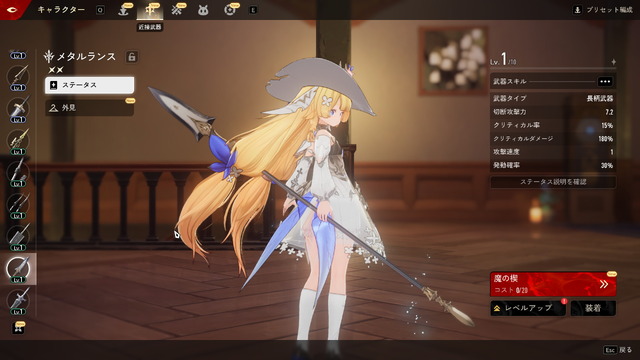Click the sparkle icon beside the level
640x360 pixels.
pyautogui.click(x=613, y=62)
